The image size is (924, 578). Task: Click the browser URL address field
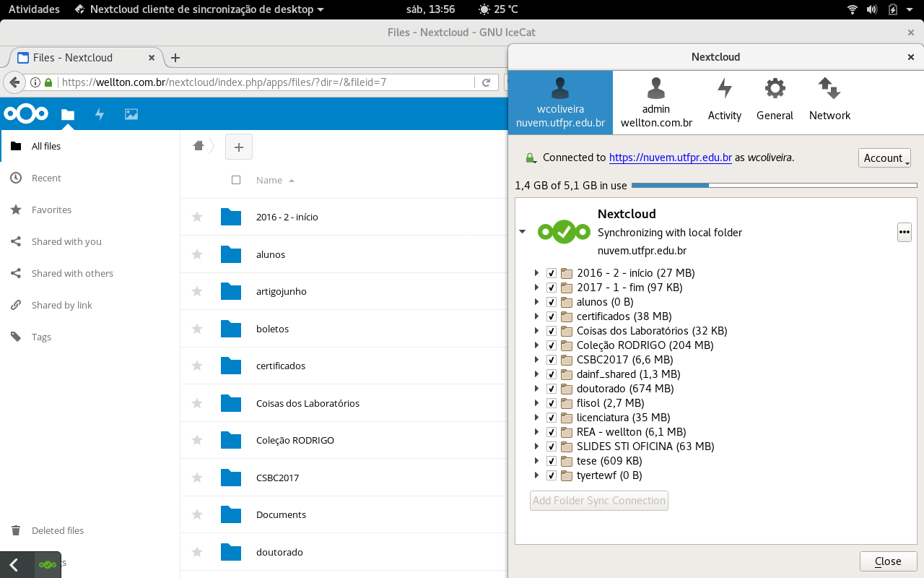(267, 82)
